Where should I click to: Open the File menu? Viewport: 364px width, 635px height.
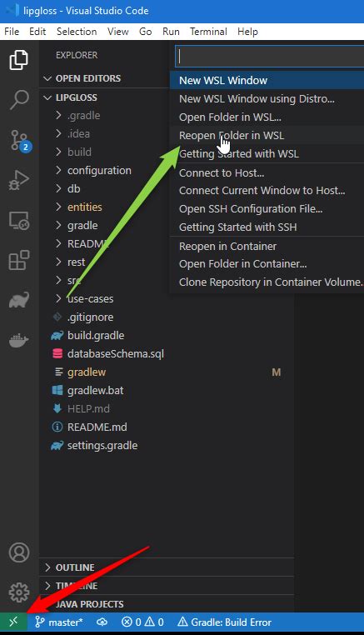[12, 32]
